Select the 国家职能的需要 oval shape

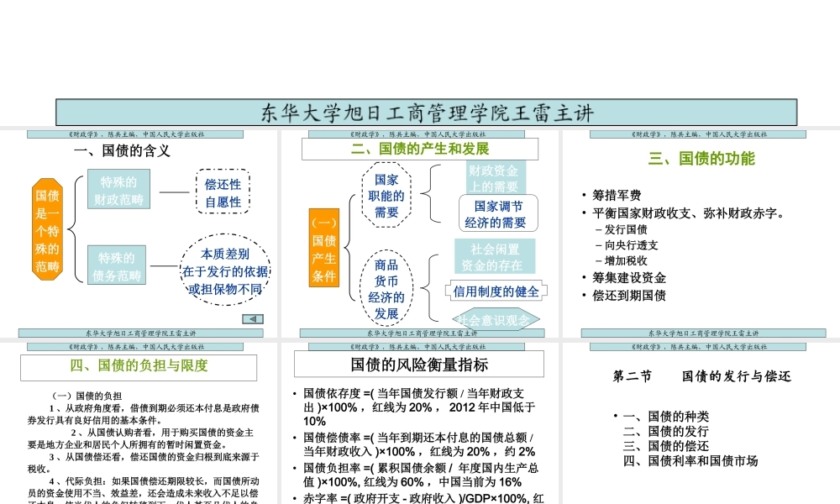(386, 195)
